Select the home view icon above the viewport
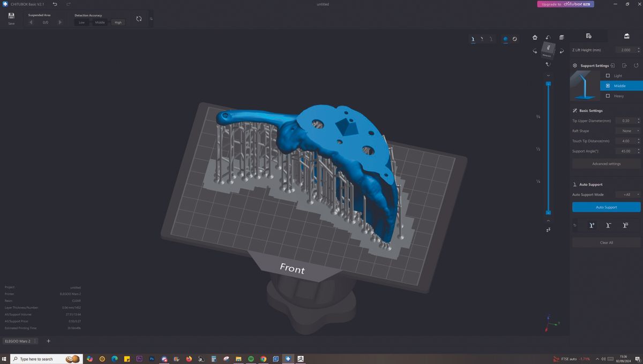The width and height of the screenshot is (643, 364). coord(535,37)
